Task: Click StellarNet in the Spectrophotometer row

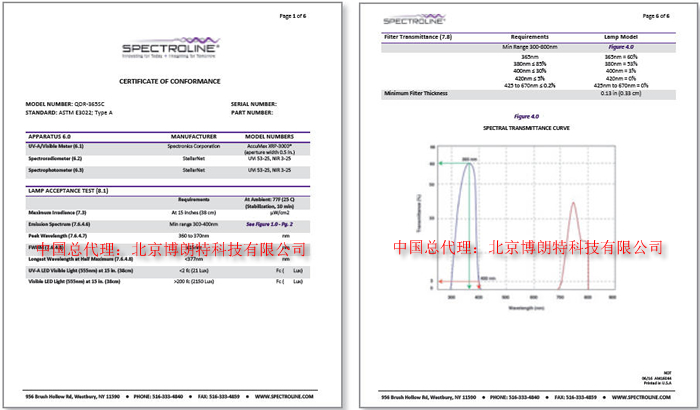Action: pos(194,170)
